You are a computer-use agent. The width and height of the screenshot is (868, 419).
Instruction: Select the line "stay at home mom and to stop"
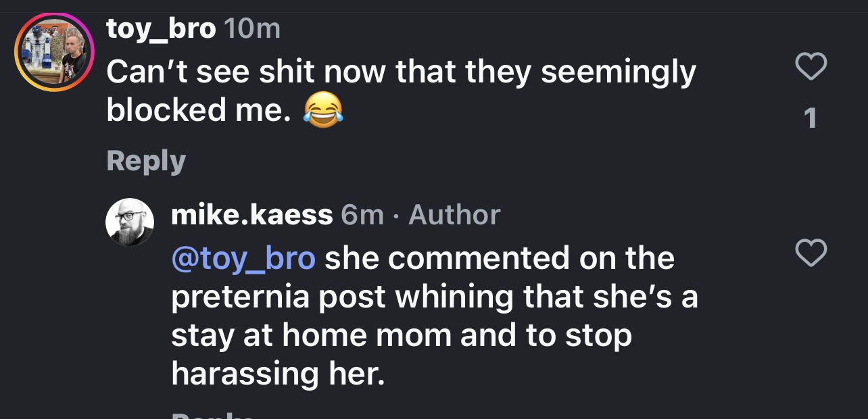tap(402, 336)
